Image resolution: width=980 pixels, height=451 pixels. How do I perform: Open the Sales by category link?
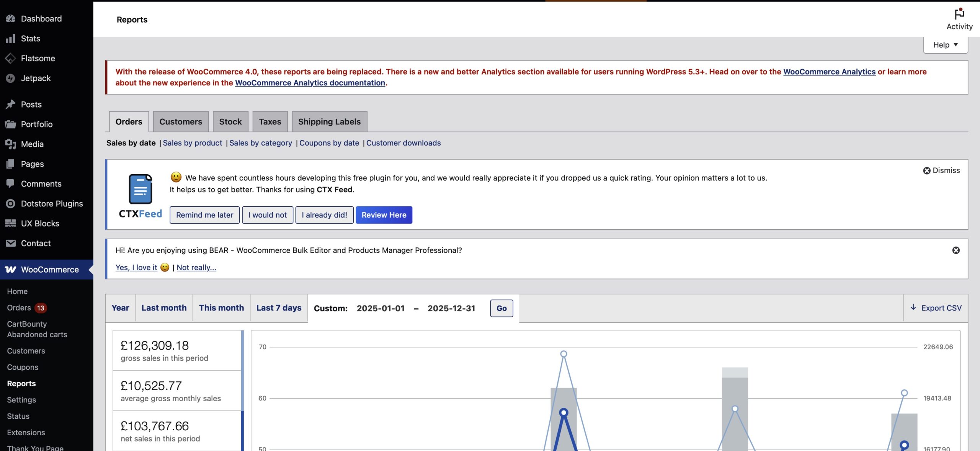(x=260, y=143)
